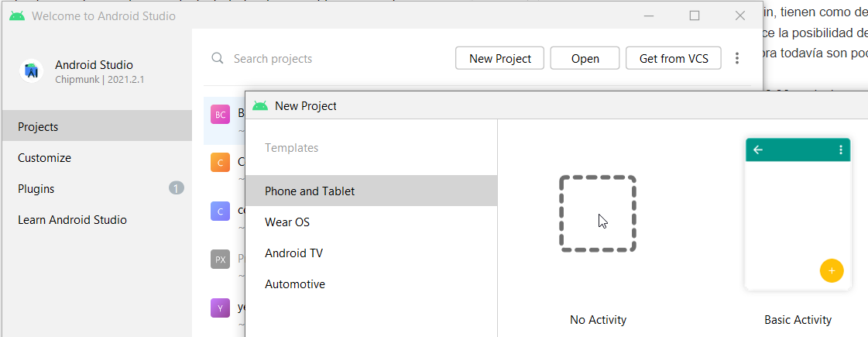
Task: Switch to the Customize tab
Action: 44,158
